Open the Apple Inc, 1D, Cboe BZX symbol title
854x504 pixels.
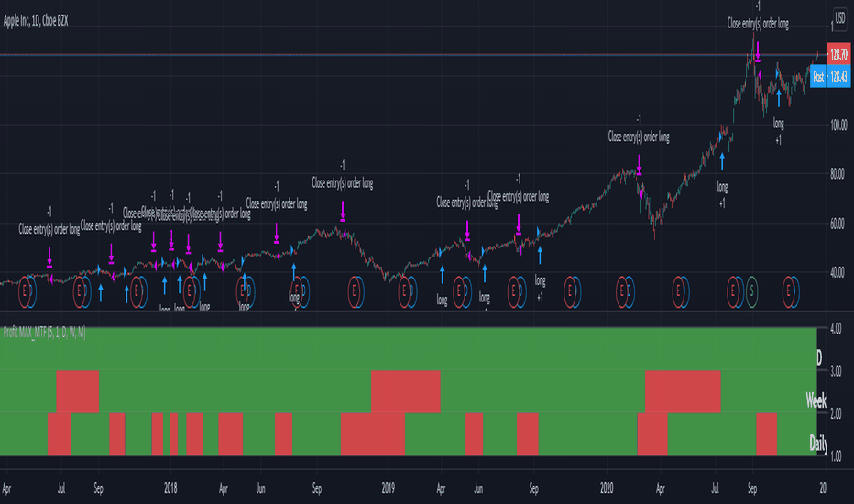(x=36, y=21)
